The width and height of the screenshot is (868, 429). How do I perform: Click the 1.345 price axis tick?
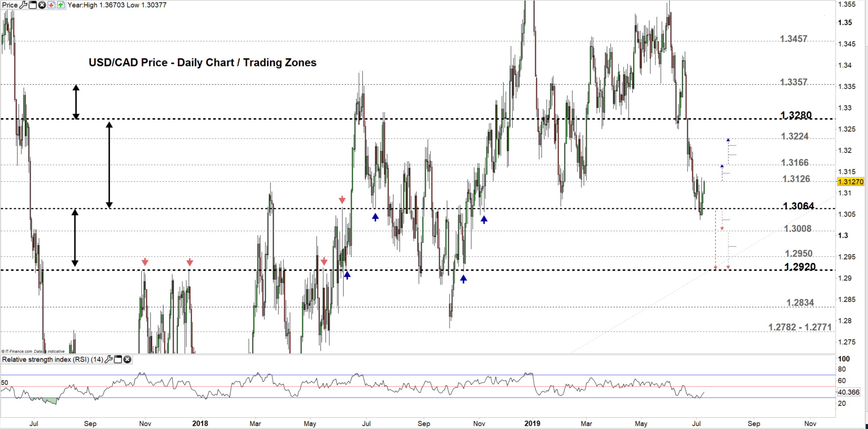[847, 44]
